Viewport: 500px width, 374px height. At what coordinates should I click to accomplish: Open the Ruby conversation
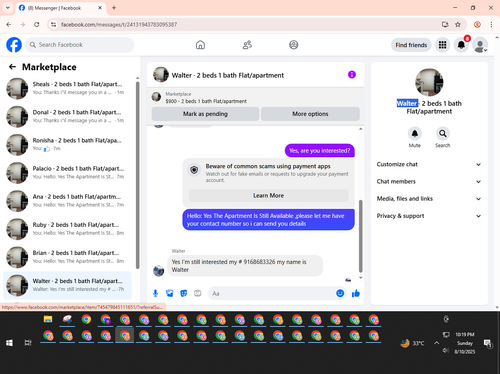click(68, 229)
